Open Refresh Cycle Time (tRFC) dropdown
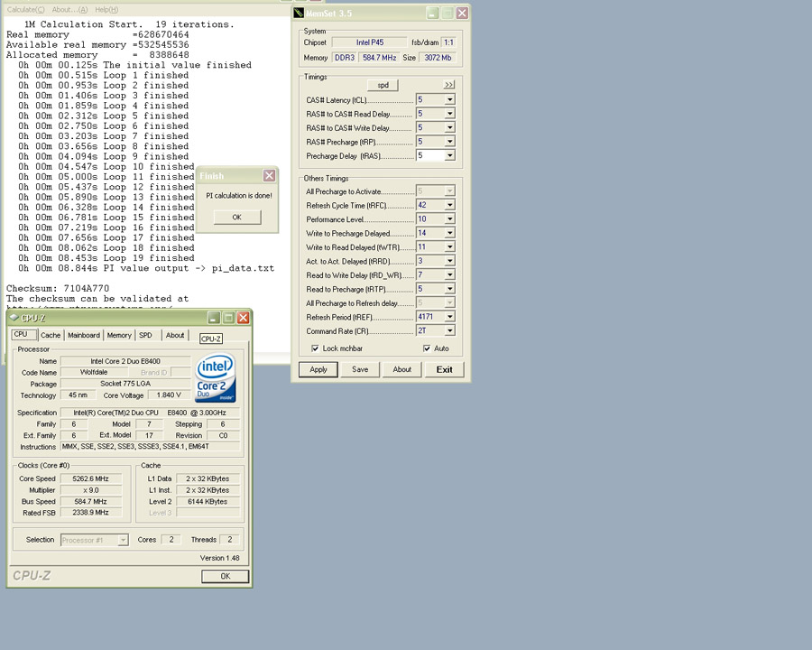 pyautogui.click(x=449, y=205)
